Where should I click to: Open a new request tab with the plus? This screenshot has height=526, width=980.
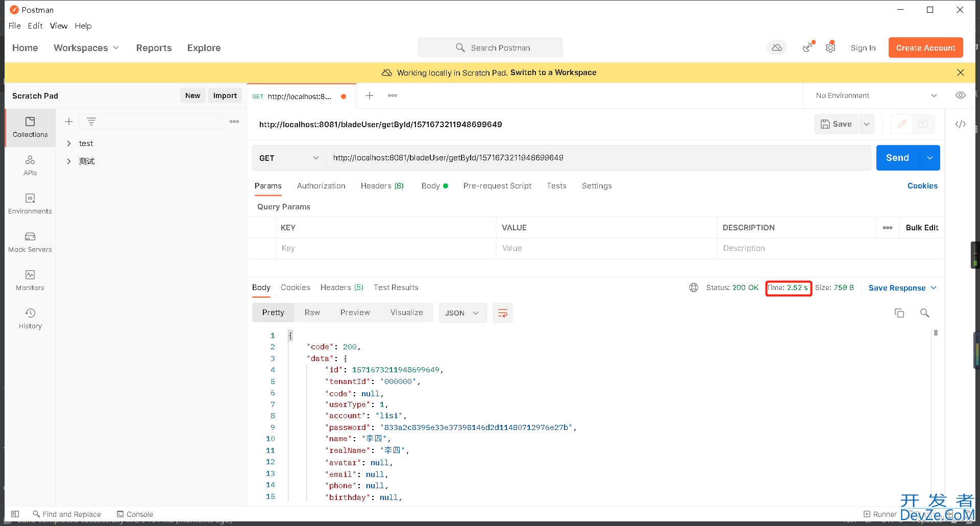(x=370, y=95)
